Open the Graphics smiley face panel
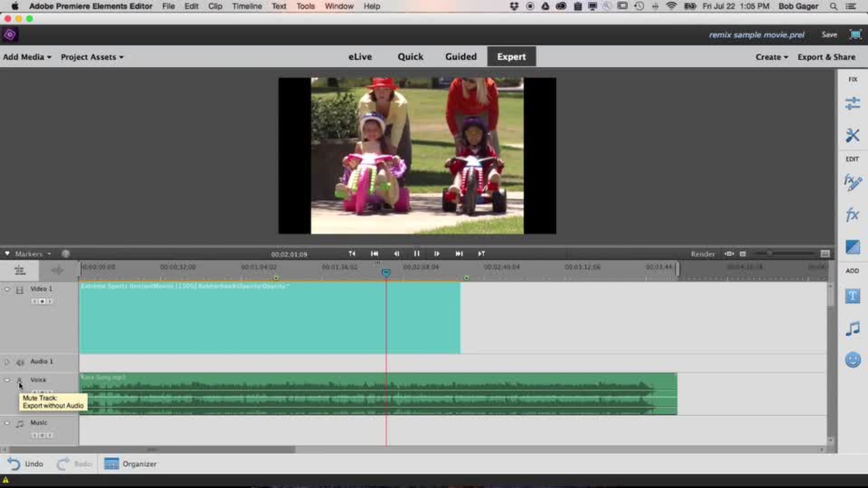The height and width of the screenshot is (488, 868). pos(852,360)
